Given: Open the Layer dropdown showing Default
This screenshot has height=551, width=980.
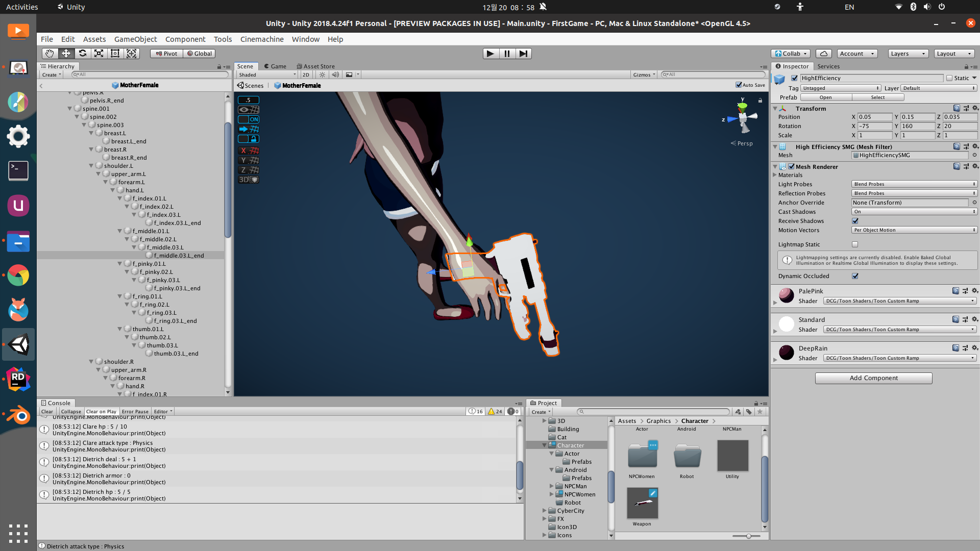Looking at the screenshot, I should click(939, 88).
